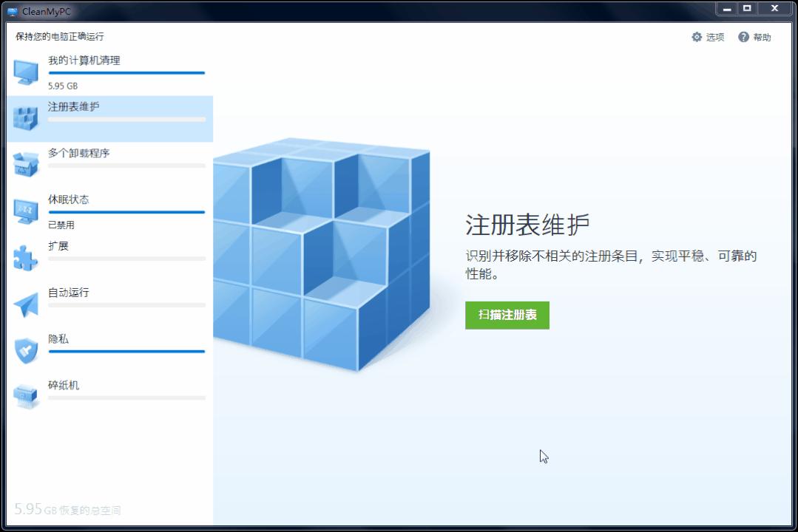Open the 自动运行 paper plane icon
Viewport: 798px width, 532px height.
click(25, 304)
